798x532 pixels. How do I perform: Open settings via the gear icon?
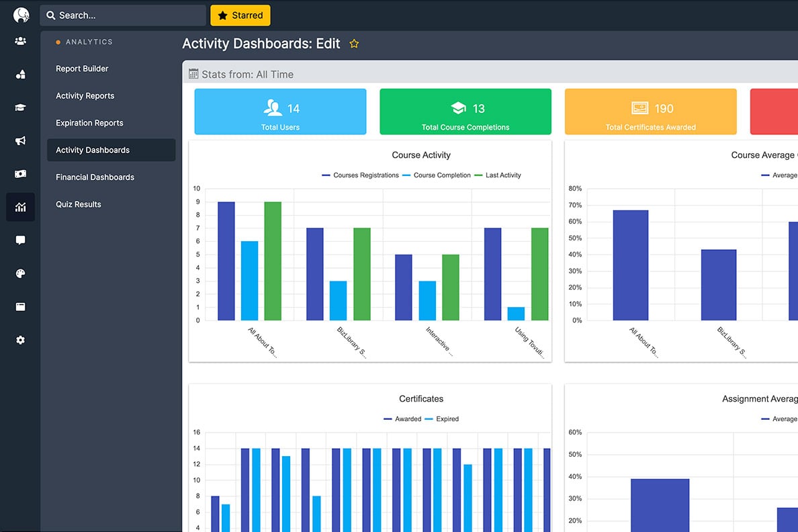(20, 339)
